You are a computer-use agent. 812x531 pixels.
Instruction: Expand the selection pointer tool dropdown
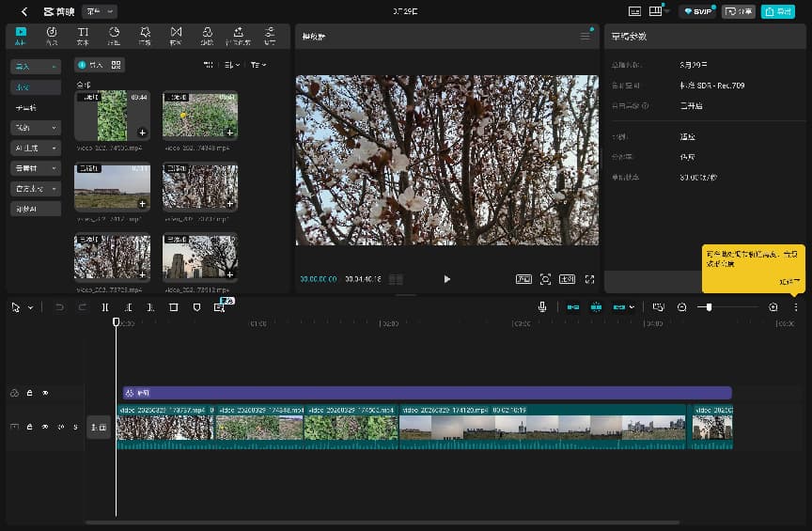(30, 307)
